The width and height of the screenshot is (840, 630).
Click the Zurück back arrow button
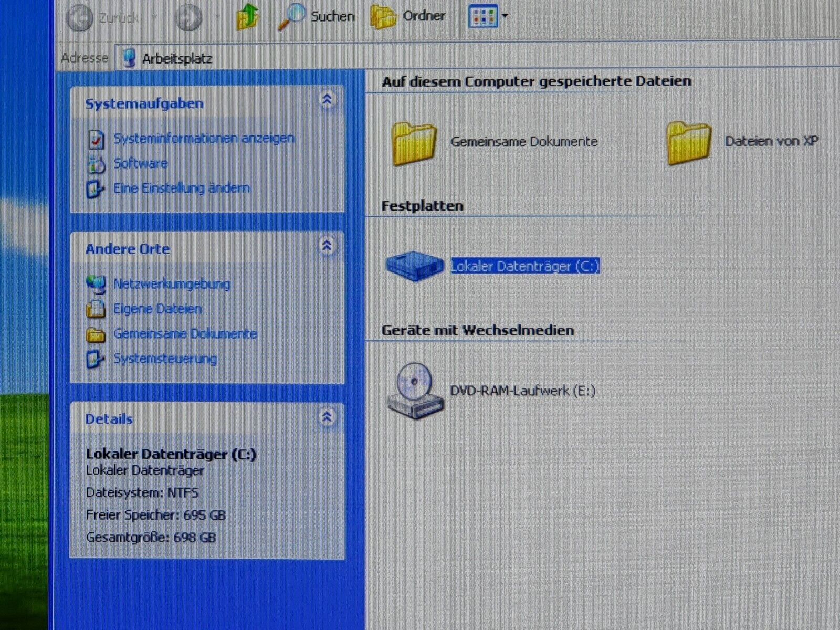pos(80,18)
